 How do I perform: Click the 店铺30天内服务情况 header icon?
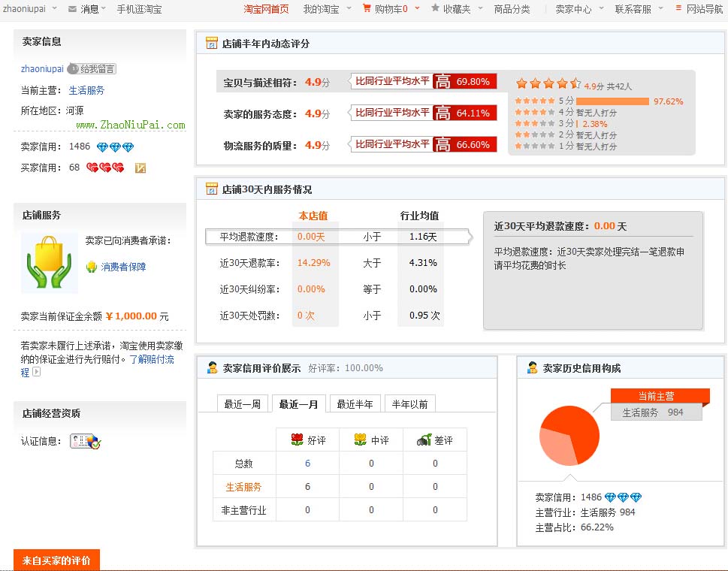pos(211,189)
